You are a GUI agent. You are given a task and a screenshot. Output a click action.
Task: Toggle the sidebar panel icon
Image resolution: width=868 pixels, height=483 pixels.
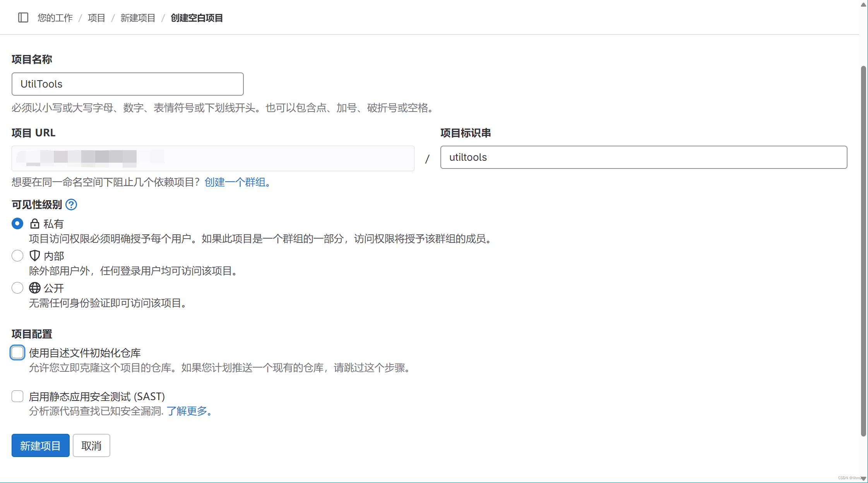(x=23, y=17)
